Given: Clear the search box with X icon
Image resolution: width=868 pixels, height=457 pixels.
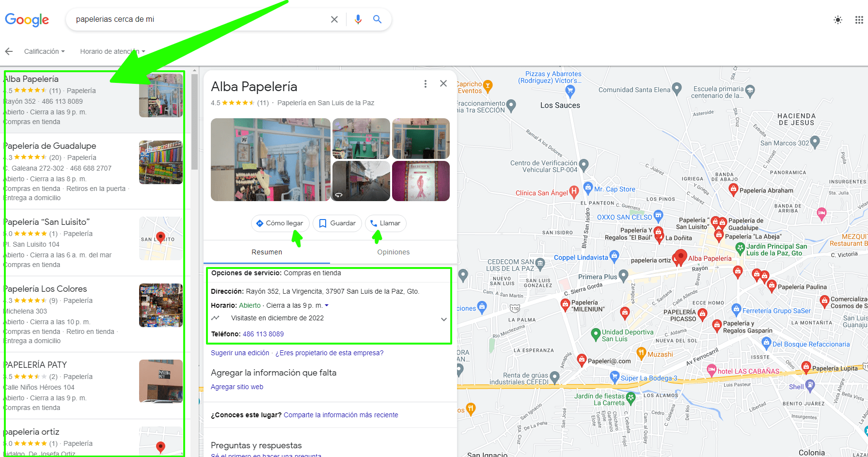Looking at the screenshot, I should pyautogui.click(x=334, y=19).
